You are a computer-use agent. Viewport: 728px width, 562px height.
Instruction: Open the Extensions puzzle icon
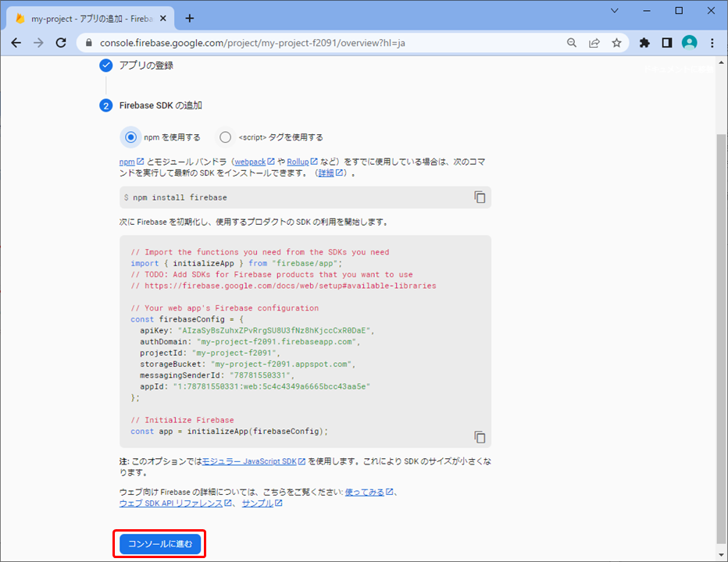click(x=644, y=43)
